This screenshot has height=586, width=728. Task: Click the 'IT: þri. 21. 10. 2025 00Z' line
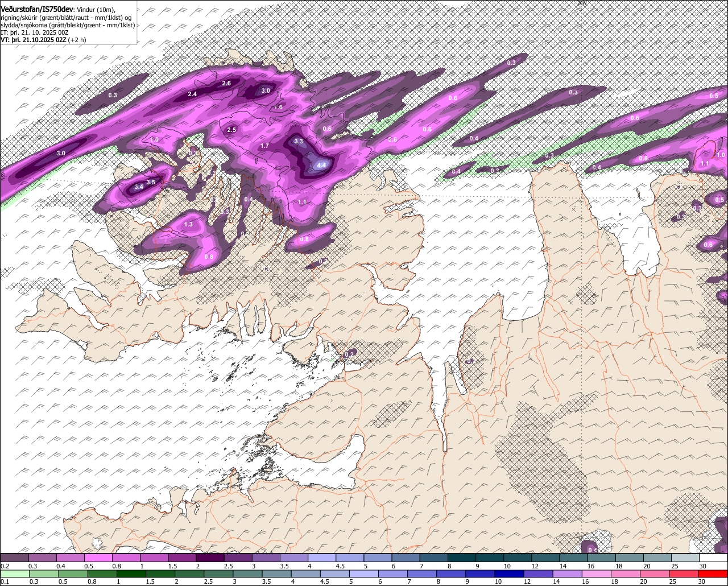coord(35,32)
